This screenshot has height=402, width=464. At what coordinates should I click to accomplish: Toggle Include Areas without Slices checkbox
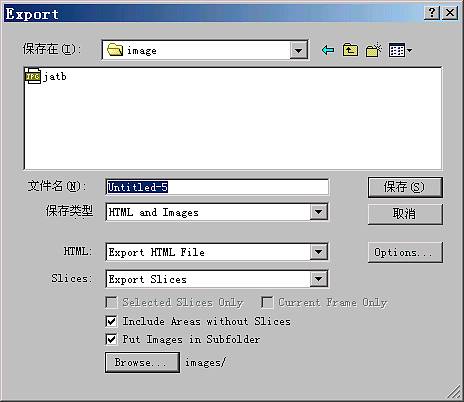pyautogui.click(x=111, y=321)
